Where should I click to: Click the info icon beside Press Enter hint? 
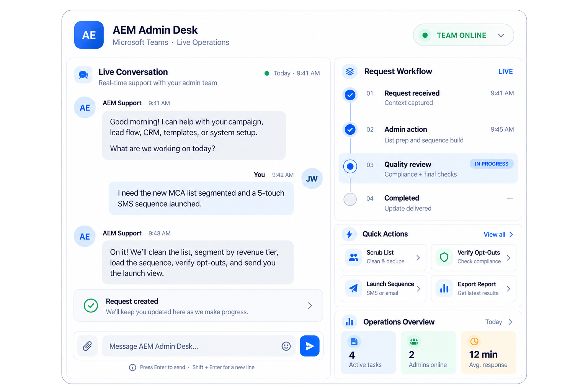pos(132,367)
